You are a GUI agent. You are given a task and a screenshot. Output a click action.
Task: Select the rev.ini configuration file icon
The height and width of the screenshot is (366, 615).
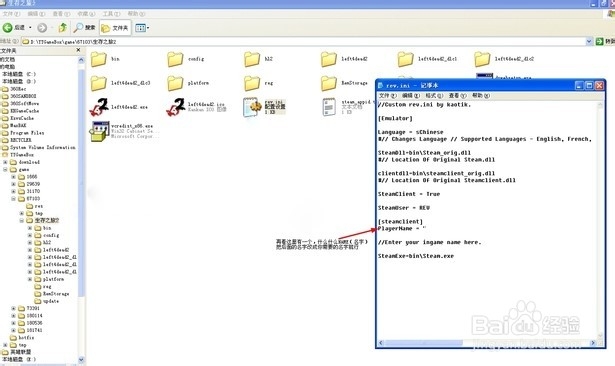pyautogui.click(x=252, y=107)
